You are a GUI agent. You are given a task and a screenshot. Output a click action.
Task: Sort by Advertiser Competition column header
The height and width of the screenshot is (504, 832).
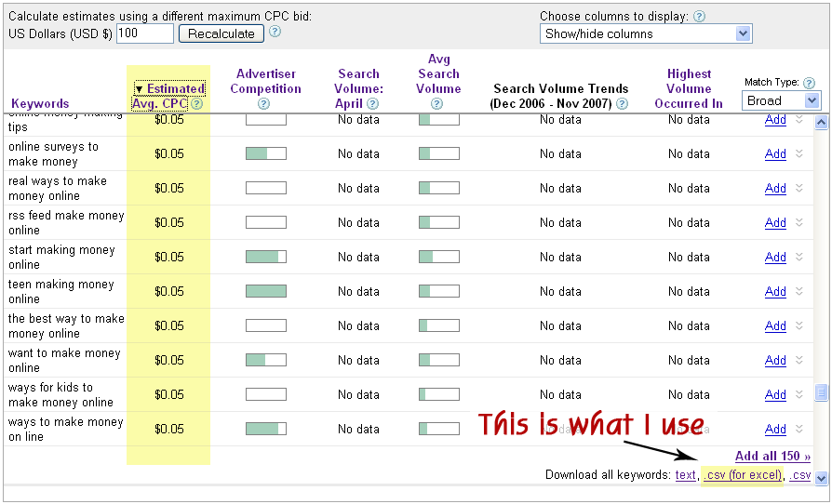click(265, 81)
